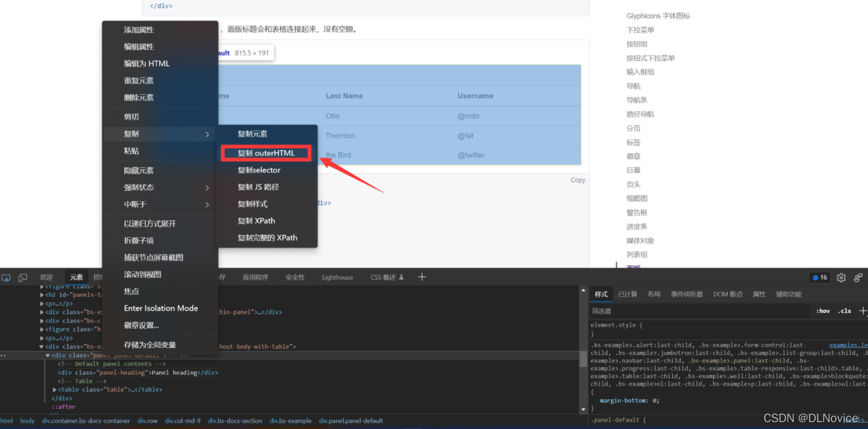Open the examples.less source link

tap(848, 345)
